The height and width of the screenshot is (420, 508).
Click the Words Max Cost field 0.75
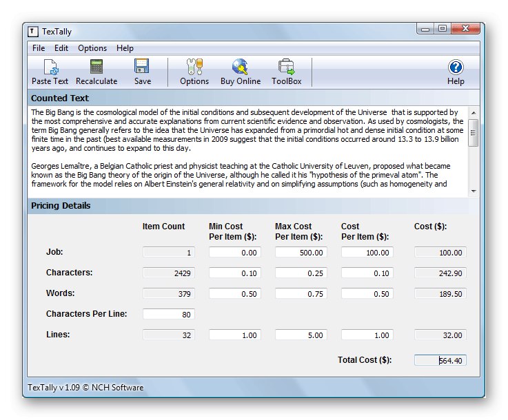(301, 294)
